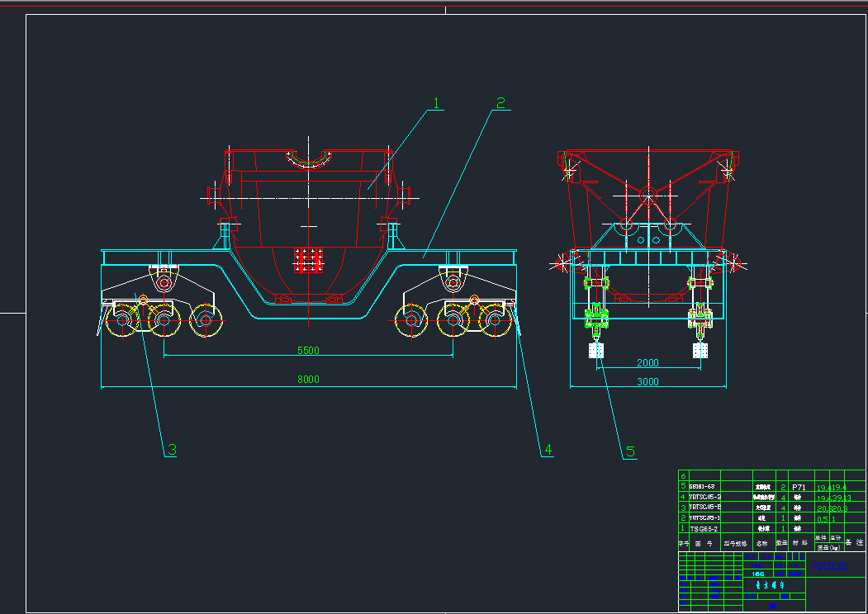This screenshot has width=868, height=614.
Task: Click the 质量(kg) header cell
Action: point(828,548)
